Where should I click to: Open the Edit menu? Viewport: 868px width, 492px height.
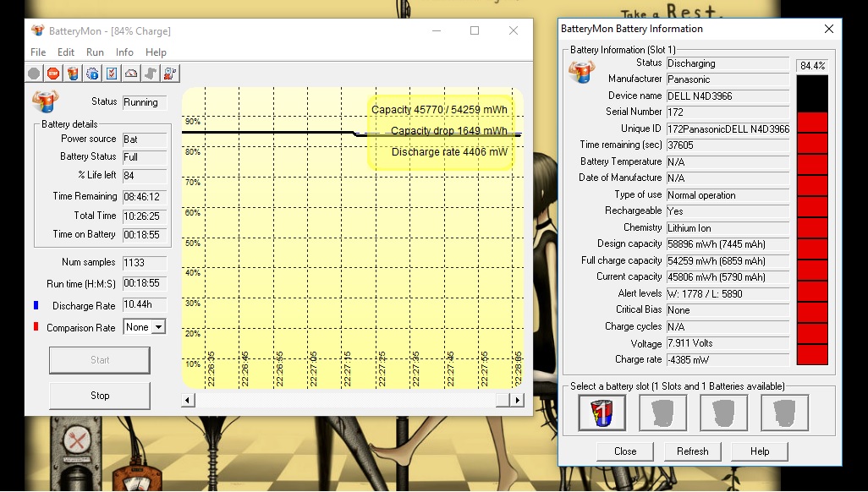pos(66,52)
